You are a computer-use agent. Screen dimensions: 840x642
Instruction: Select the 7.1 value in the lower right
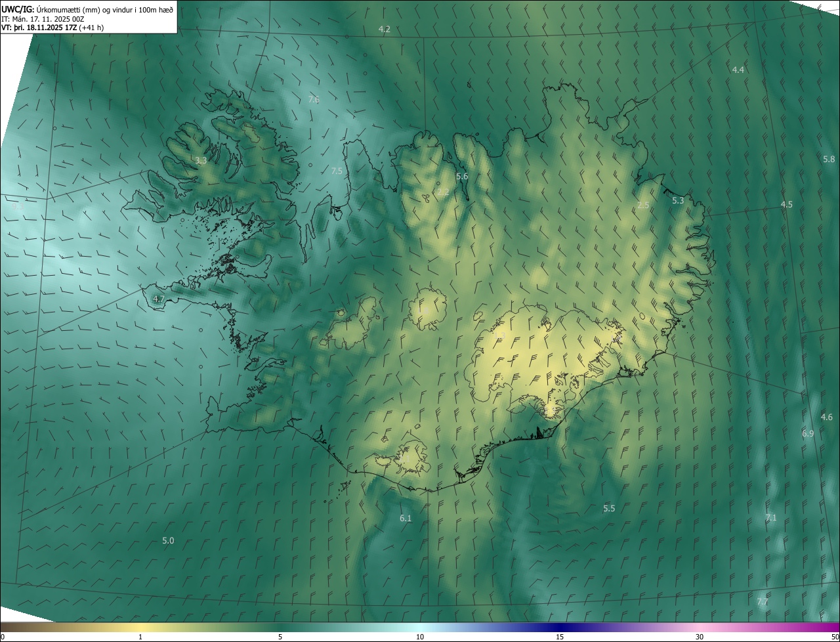(x=770, y=518)
